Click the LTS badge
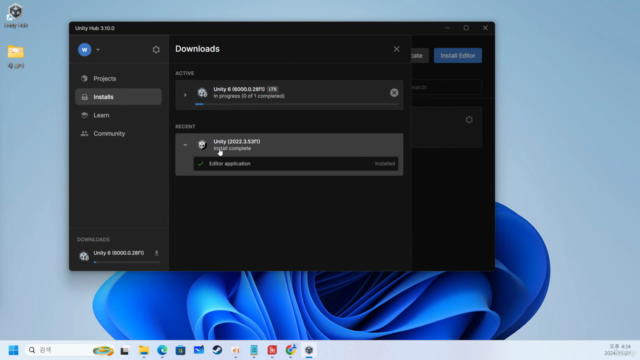 [x=273, y=89]
